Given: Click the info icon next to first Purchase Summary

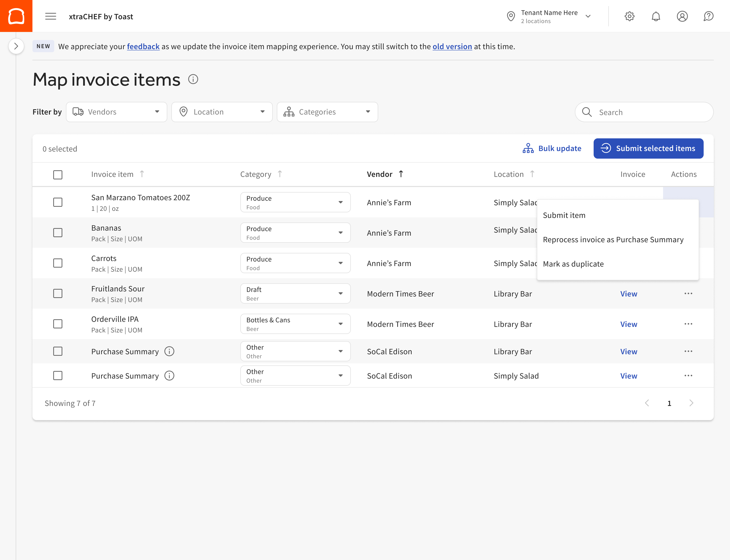Looking at the screenshot, I should pos(169,351).
